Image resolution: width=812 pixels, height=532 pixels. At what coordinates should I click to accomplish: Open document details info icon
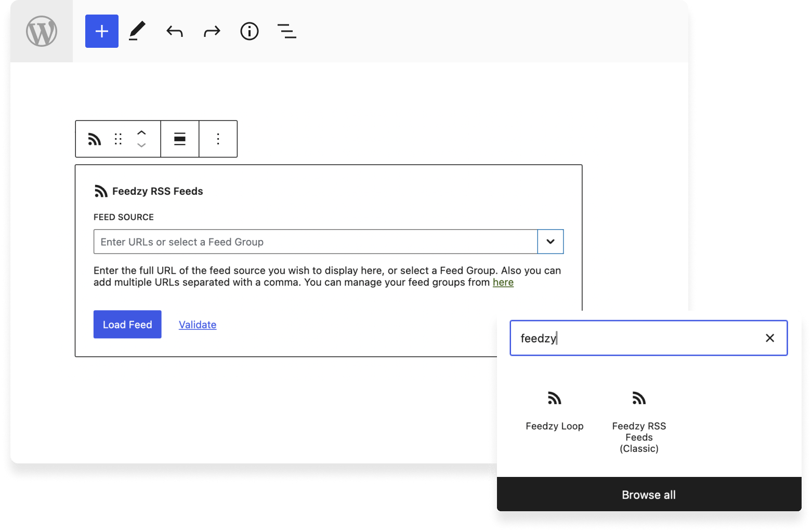(250, 31)
